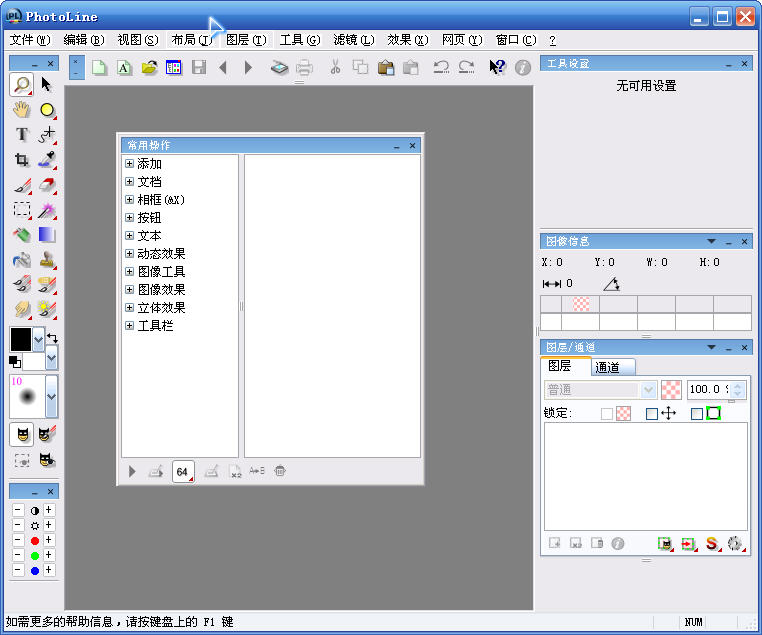Open the 滤镜 menu
Viewport: 762px width, 635px height.
[352, 40]
